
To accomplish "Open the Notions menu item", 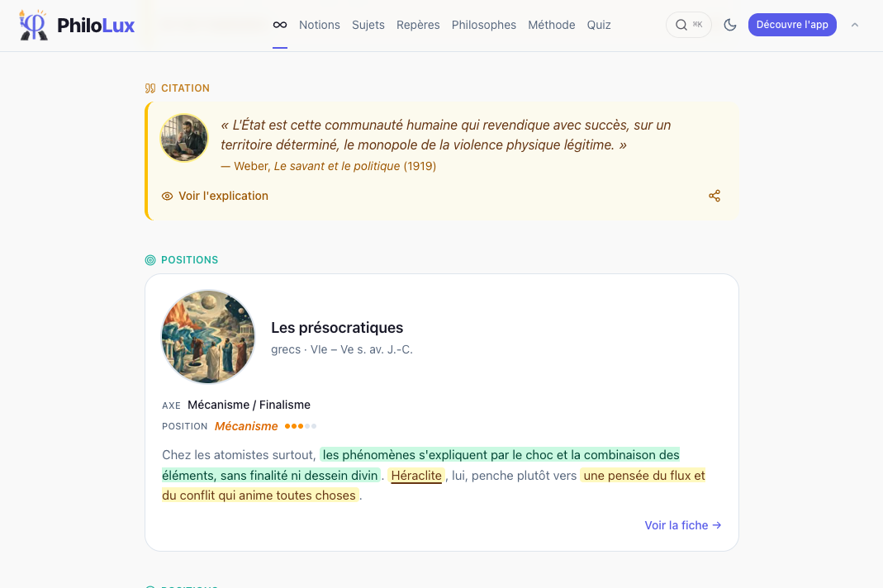I will 320,25.
